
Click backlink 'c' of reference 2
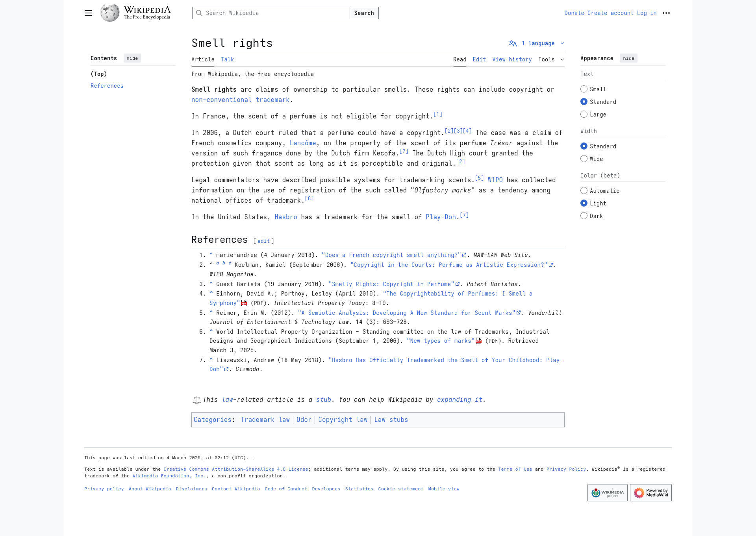point(230,263)
